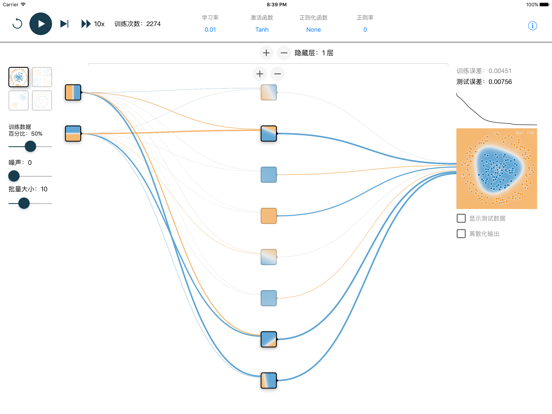Click the second hidden neuron

click(269, 134)
